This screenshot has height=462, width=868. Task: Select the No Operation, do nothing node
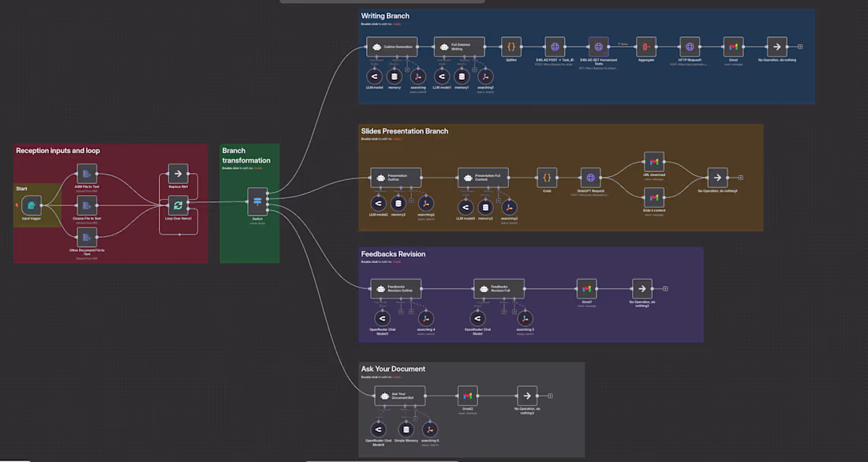(776, 47)
